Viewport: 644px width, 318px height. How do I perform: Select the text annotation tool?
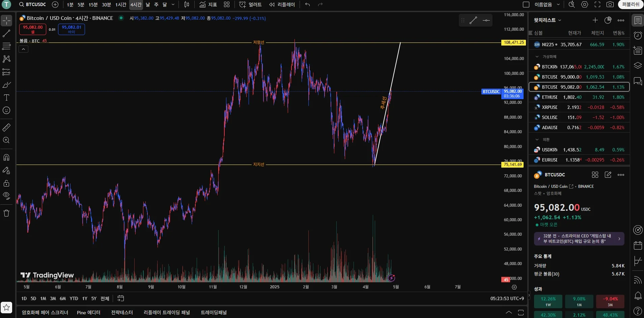tap(6, 98)
